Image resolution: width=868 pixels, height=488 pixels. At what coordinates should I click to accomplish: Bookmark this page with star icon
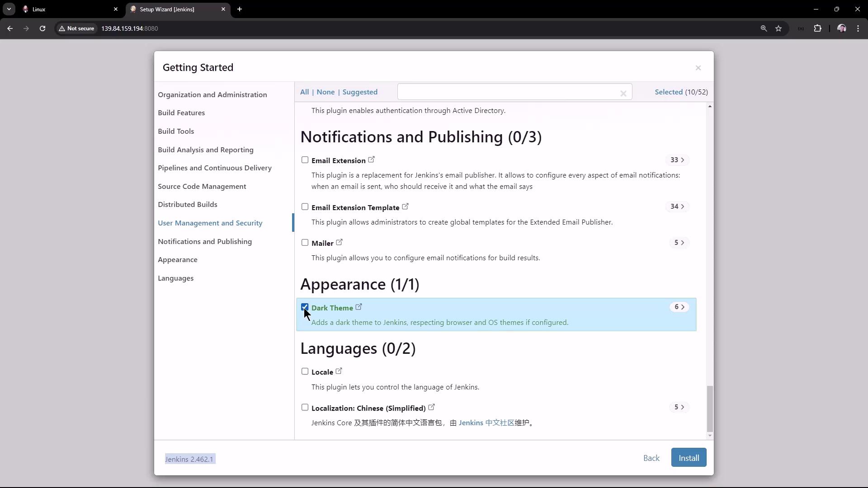tap(778, 28)
